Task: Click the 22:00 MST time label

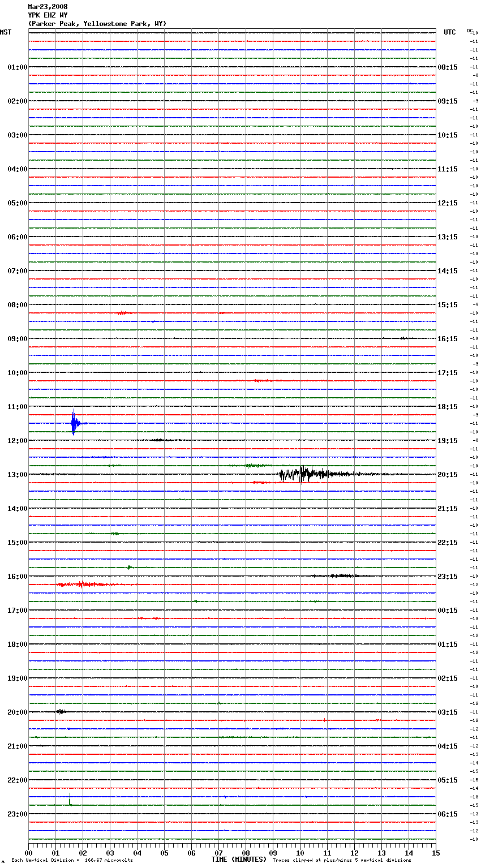Action: click(18, 780)
